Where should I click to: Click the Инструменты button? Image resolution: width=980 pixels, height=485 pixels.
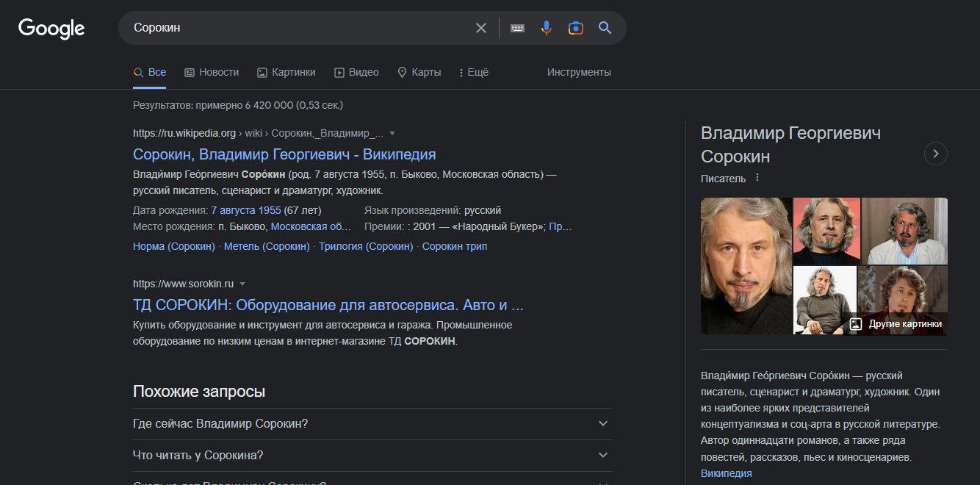[579, 72]
